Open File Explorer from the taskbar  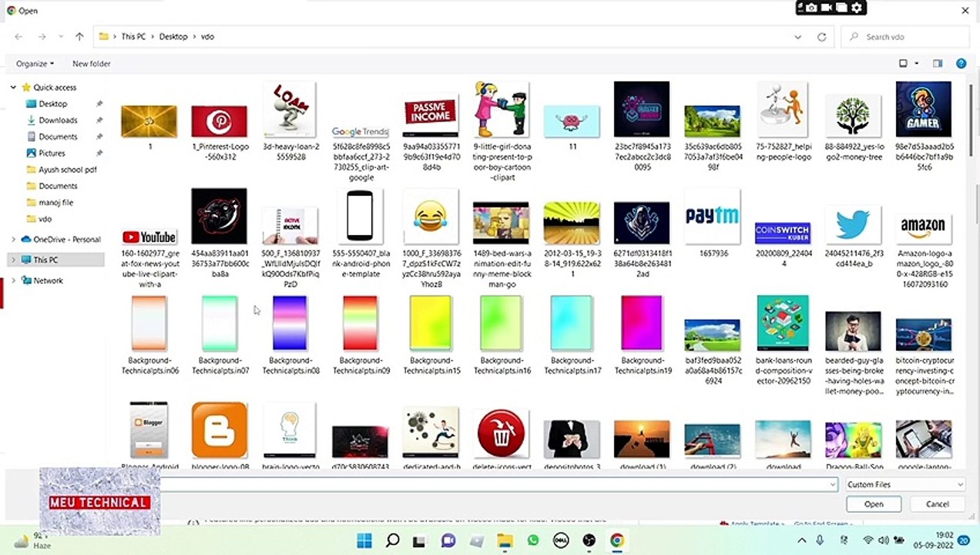[505, 540]
